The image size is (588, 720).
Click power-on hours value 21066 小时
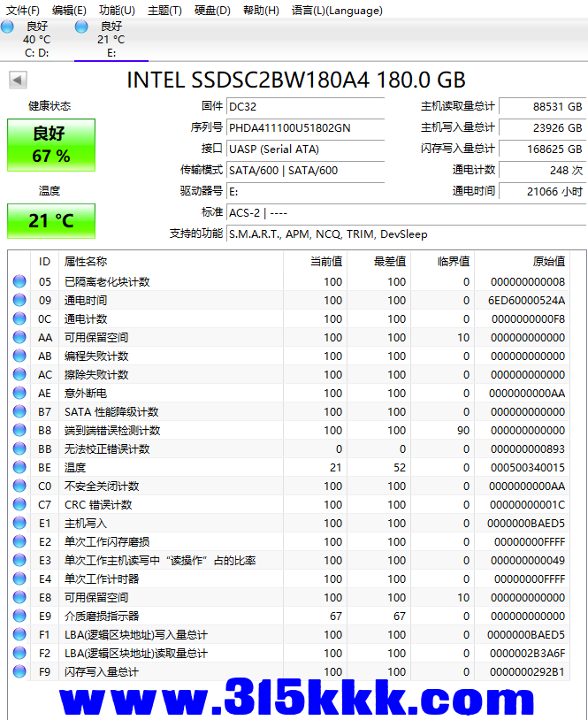[x=542, y=191]
